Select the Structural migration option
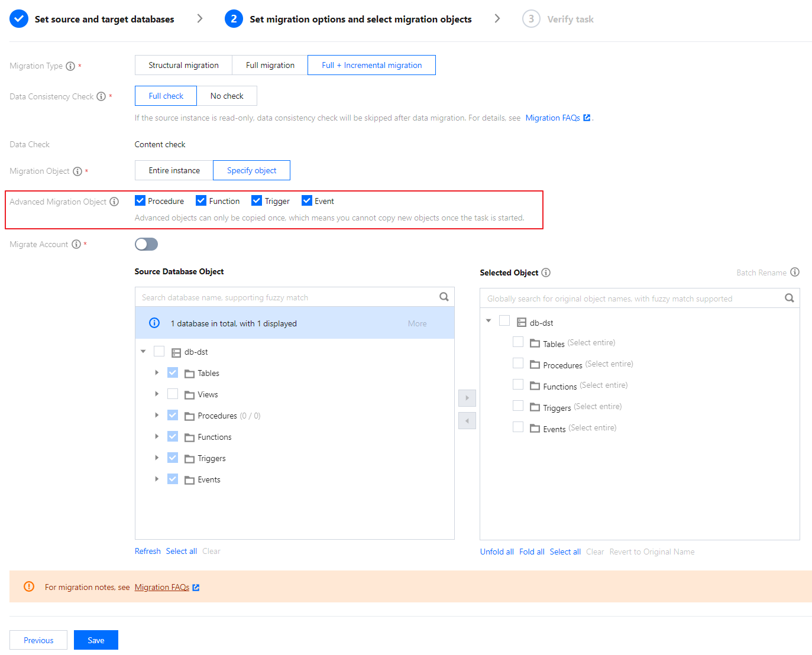 183,65
